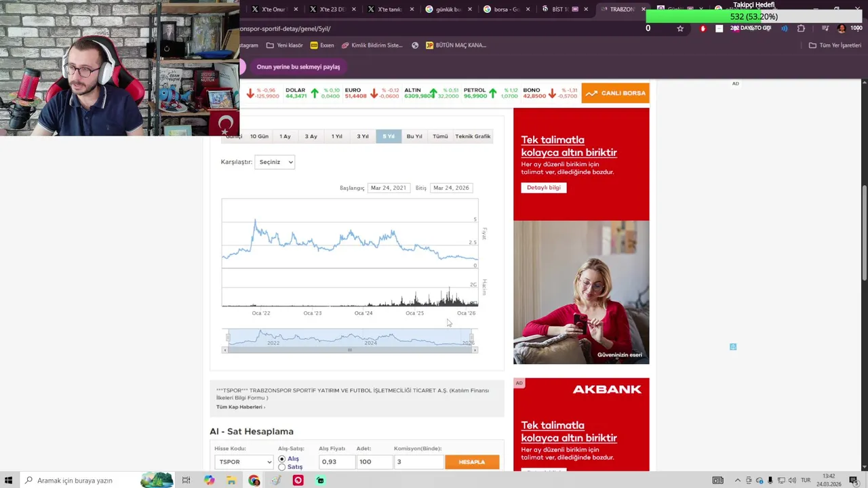This screenshot has width=868, height=488.
Task: Select the '3 Yıl' chart range
Action: pos(363,136)
